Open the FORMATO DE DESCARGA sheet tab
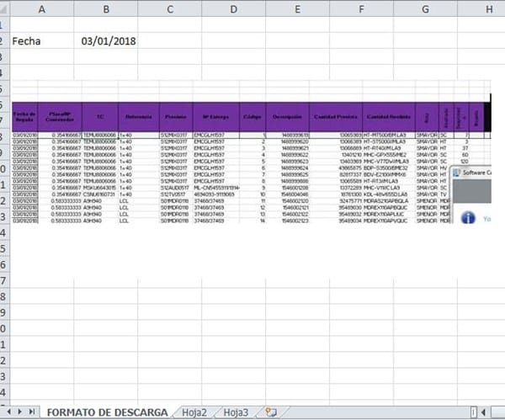The image size is (505, 420). coord(107,412)
